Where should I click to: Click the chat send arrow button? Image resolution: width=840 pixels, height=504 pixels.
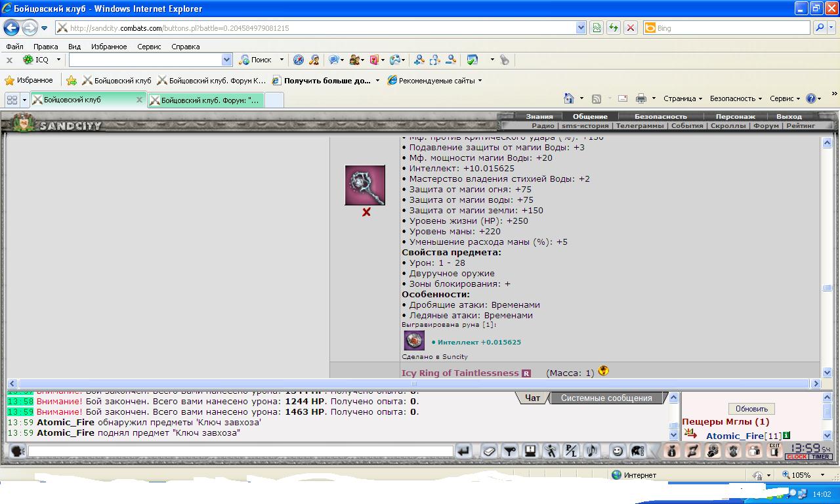click(463, 451)
